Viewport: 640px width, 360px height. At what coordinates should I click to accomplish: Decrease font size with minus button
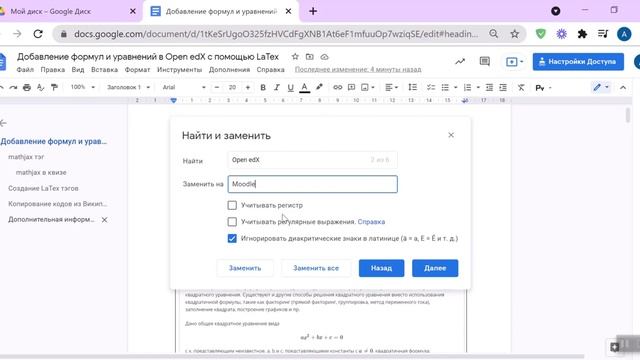point(217,87)
